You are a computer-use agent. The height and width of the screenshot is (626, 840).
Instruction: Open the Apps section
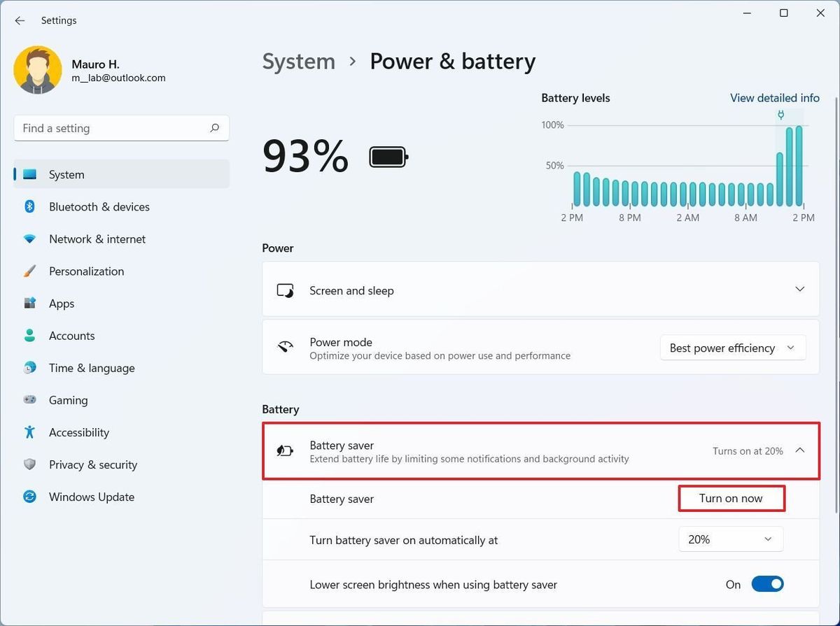[x=61, y=303]
